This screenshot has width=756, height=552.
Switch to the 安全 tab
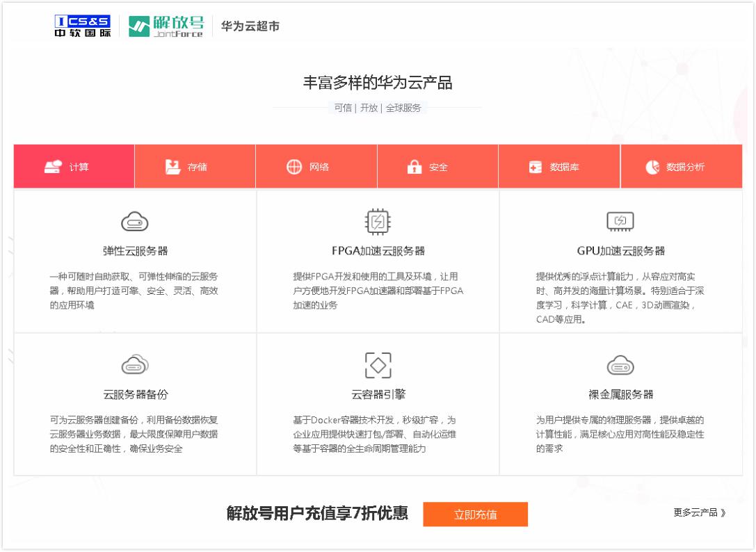point(437,166)
